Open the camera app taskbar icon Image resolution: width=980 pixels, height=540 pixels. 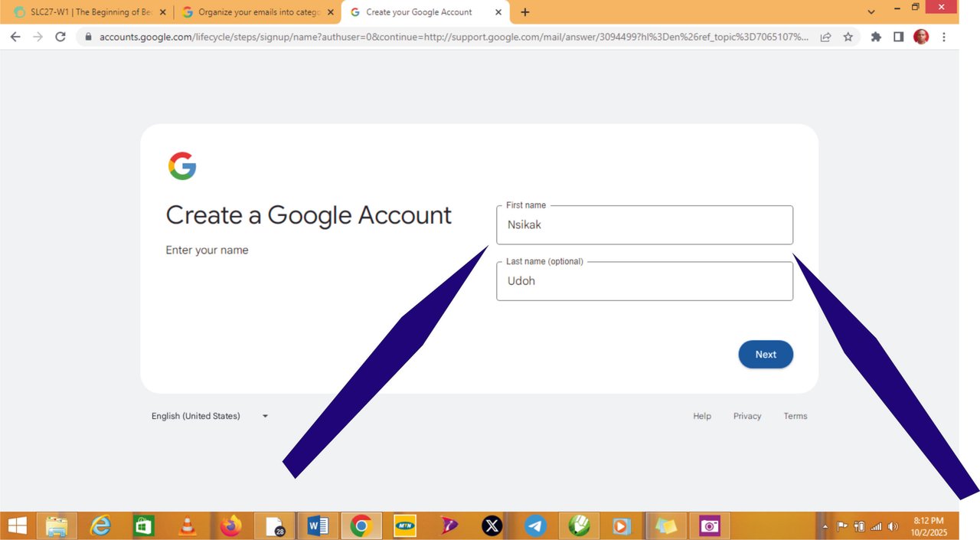(x=710, y=525)
